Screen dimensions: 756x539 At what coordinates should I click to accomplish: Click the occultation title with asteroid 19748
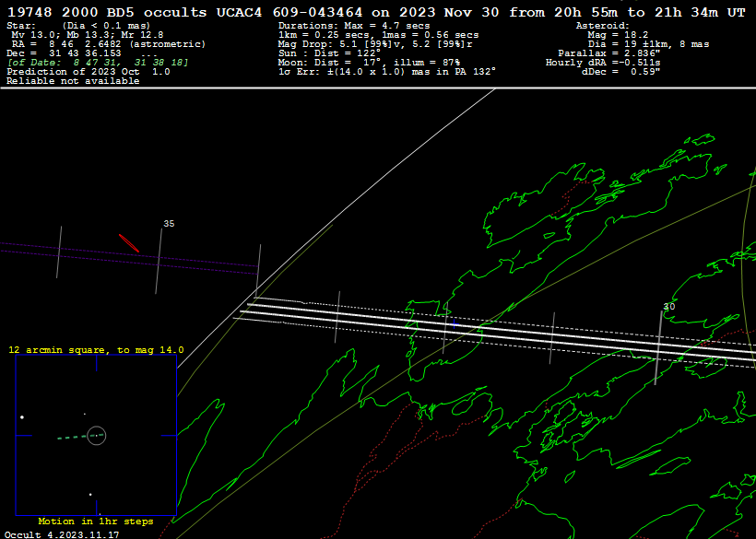tap(375, 12)
